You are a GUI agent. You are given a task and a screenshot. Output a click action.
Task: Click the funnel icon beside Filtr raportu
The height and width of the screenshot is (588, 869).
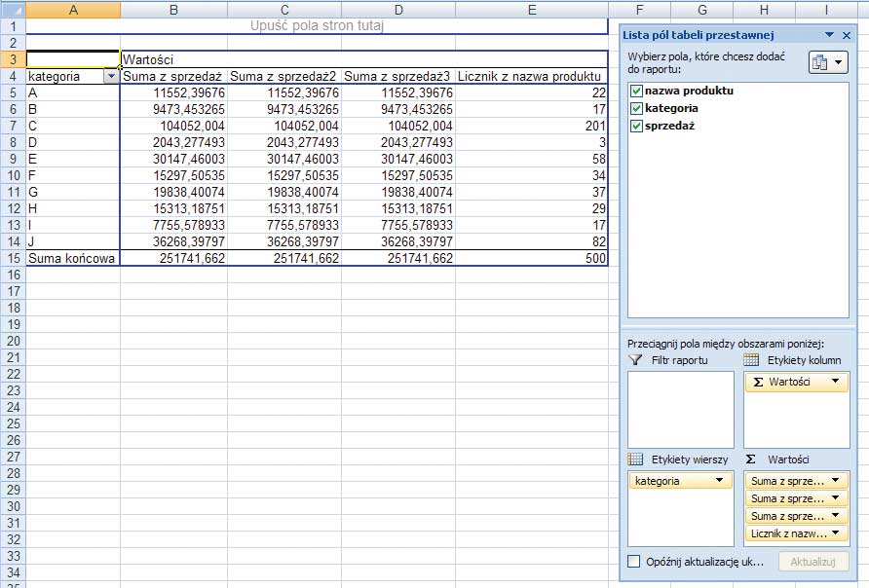[636, 360]
